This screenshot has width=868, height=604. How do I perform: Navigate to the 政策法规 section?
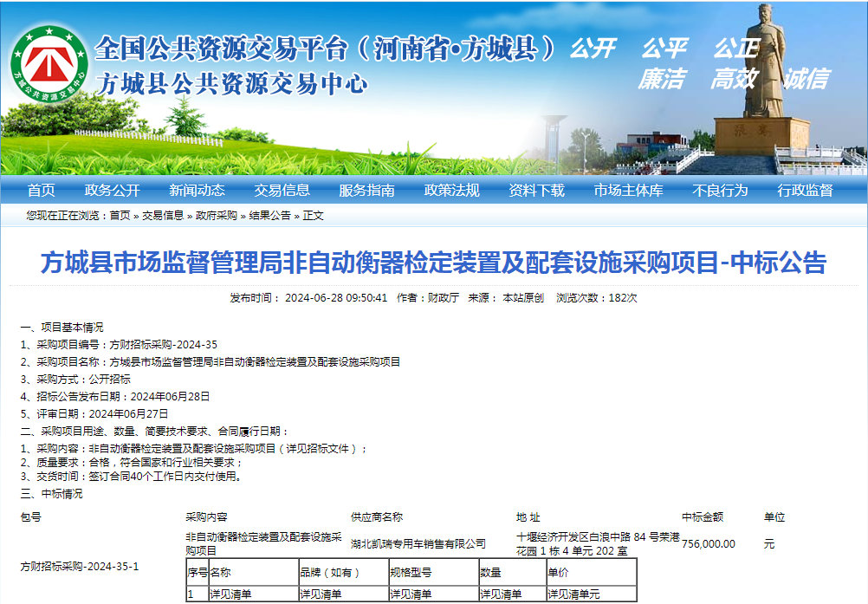pos(451,191)
